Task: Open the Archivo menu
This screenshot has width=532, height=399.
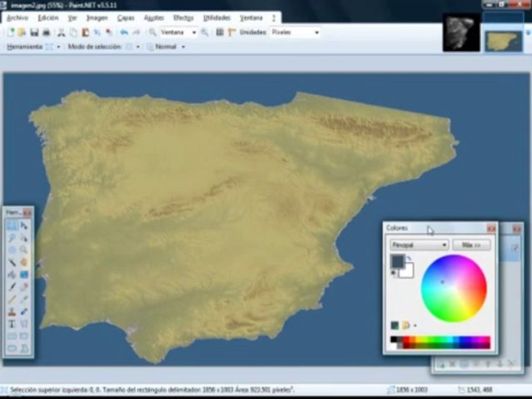Action: 17,18
